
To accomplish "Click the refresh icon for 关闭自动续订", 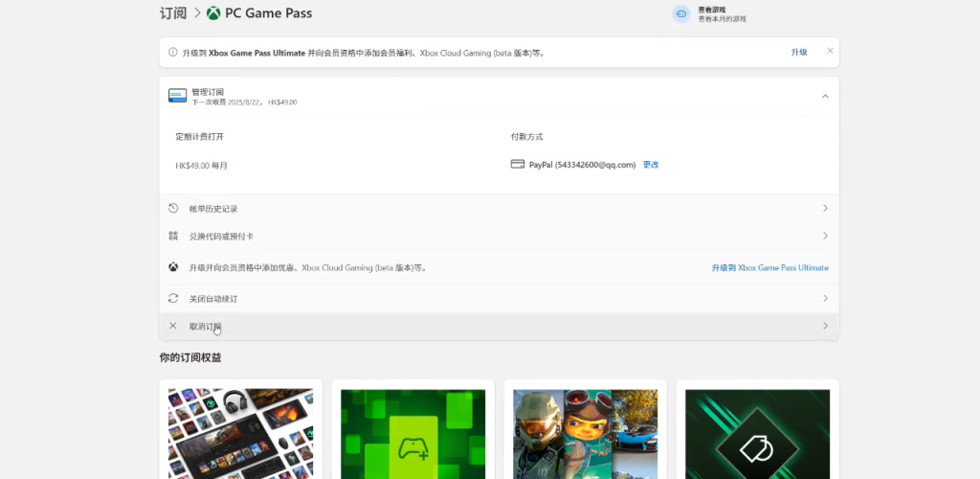I will coord(173,298).
